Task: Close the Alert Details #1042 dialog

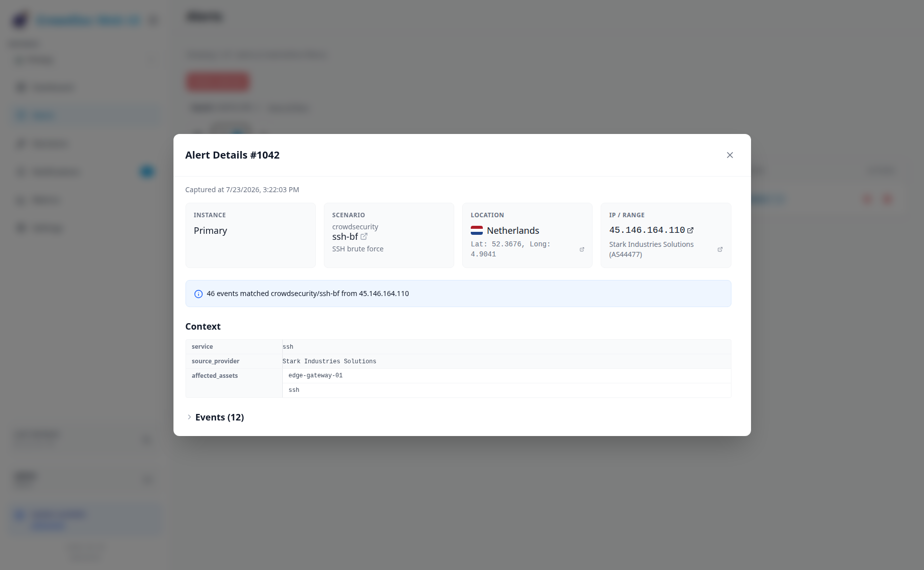Action: [x=730, y=155]
